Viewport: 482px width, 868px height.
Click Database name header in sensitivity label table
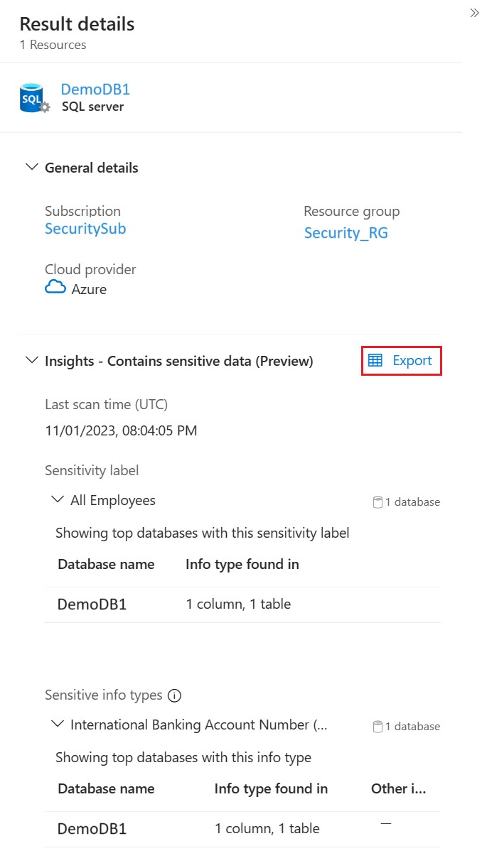tap(106, 565)
